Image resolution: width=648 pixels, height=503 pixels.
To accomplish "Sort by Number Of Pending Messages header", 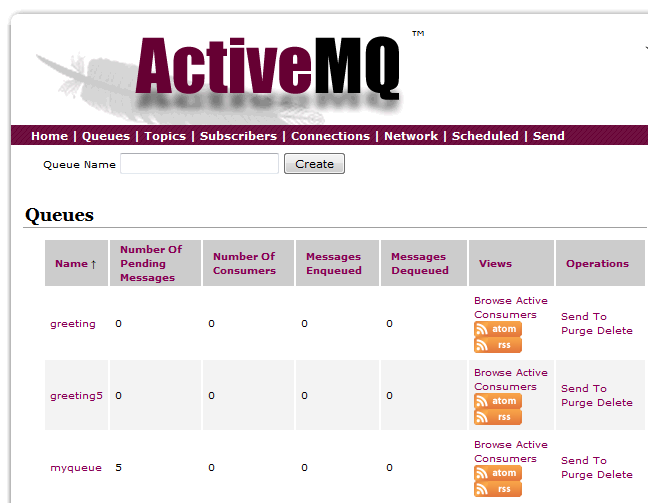I will click(151, 264).
